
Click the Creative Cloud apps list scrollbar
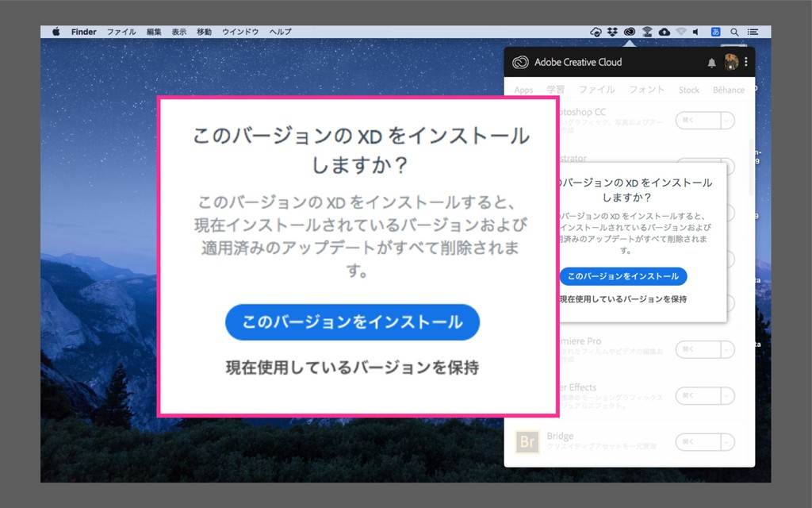(752, 167)
